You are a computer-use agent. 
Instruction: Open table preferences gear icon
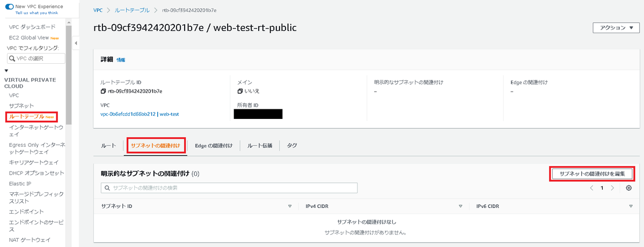pos(629,188)
